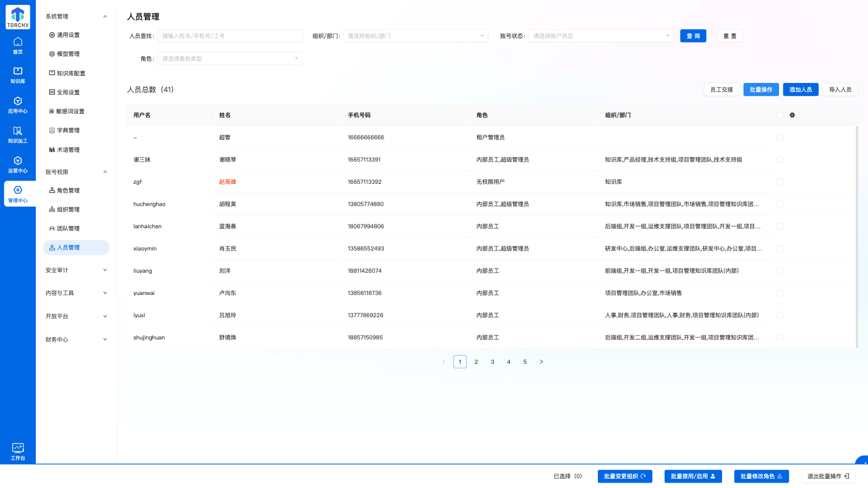Toggle the select-all checkbox in the table header
This screenshot has height=488, width=868.
[x=780, y=114]
